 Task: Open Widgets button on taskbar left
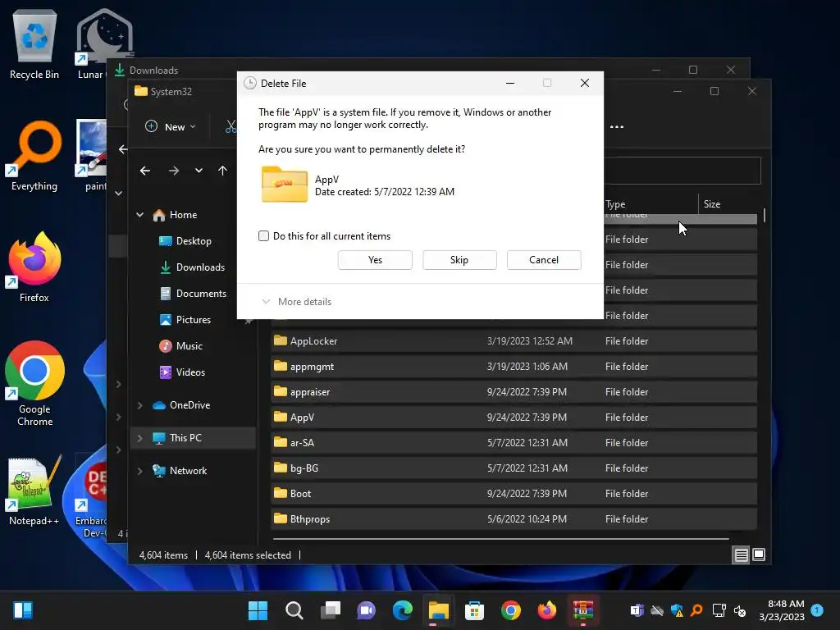(23, 610)
